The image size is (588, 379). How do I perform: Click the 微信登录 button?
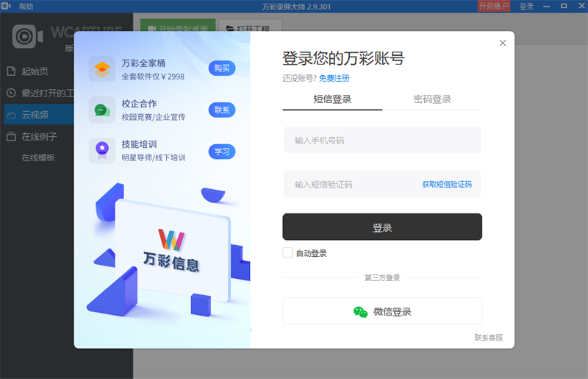tap(382, 311)
